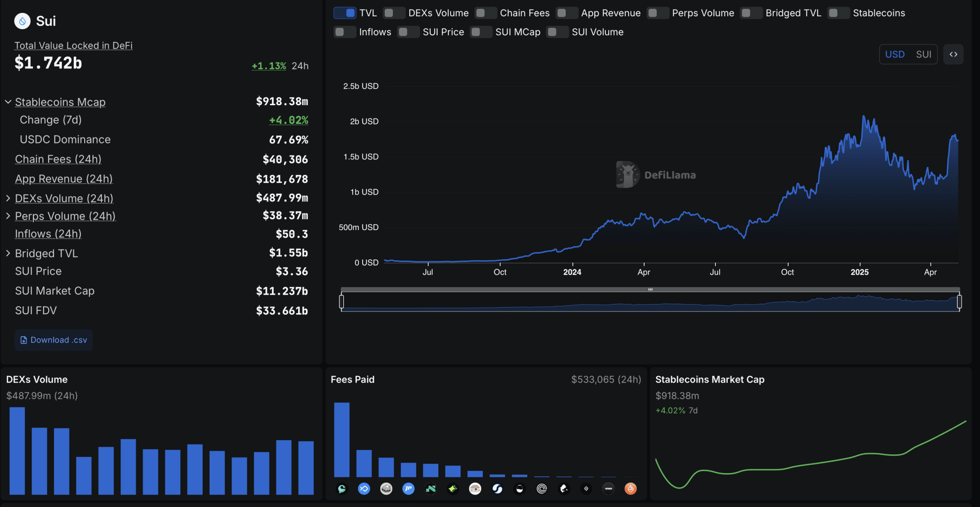Click the embed code icon beside USD/SUI
980x507 pixels.
pos(953,55)
